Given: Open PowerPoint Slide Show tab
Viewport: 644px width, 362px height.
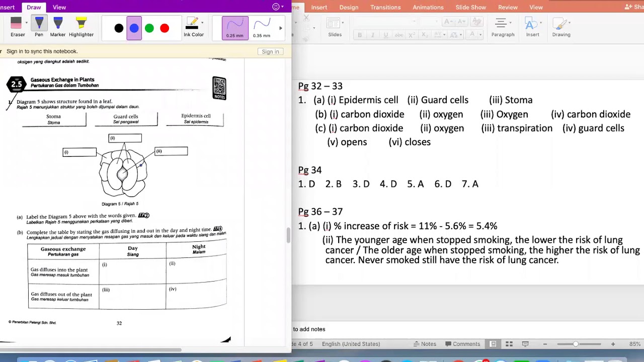Looking at the screenshot, I should 471,7.
